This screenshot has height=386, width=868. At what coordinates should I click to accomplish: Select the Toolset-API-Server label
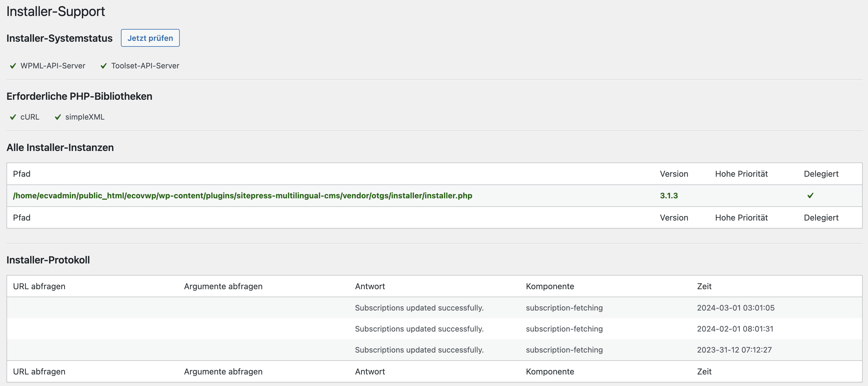(x=145, y=66)
